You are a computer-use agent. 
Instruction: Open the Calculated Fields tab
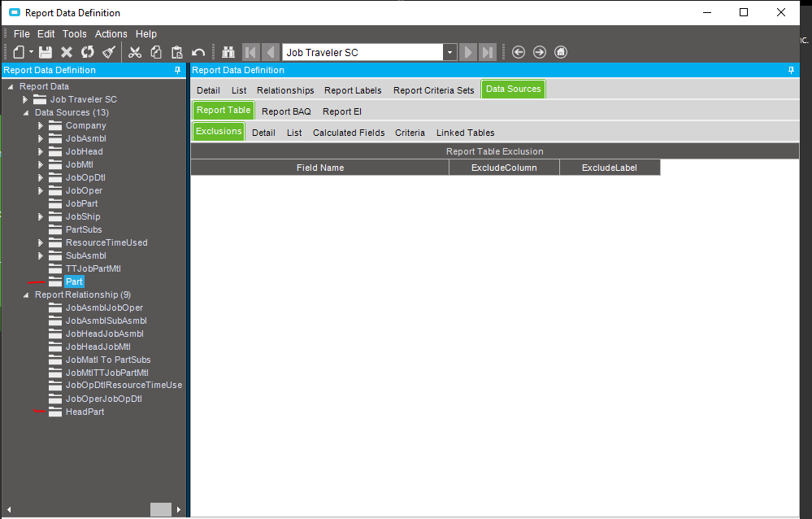pyautogui.click(x=349, y=133)
